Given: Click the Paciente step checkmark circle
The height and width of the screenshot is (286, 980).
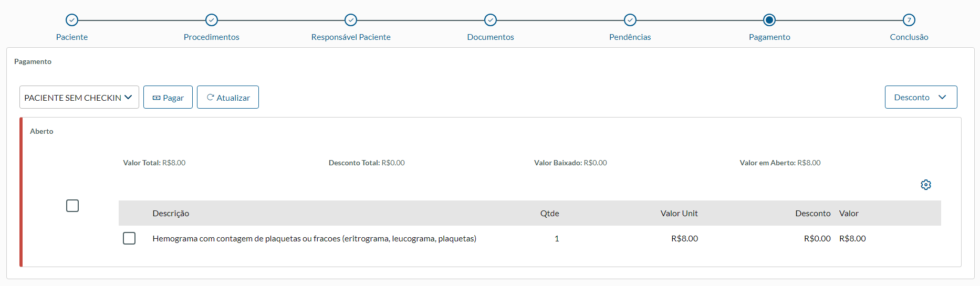Looking at the screenshot, I should coord(72,20).
